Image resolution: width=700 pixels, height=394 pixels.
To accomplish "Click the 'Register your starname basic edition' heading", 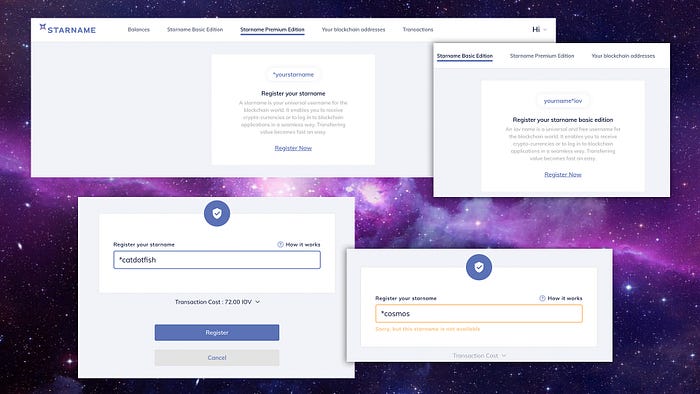I will (562, 120).
